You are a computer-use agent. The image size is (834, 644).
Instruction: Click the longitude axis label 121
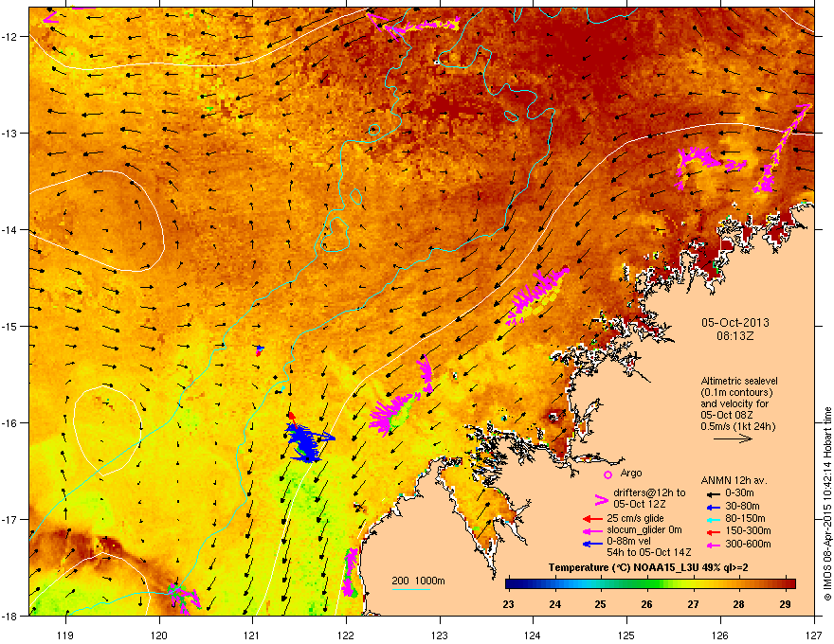pos(252,635)
